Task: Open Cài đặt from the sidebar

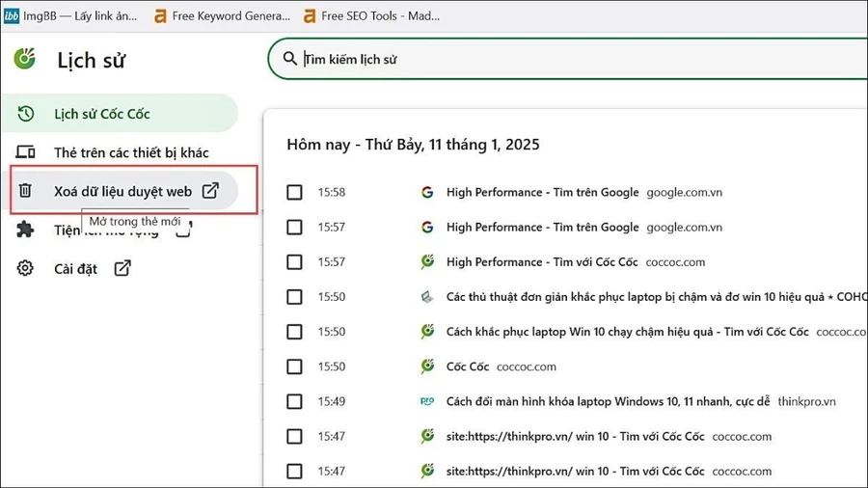Action: coord(75,269)
